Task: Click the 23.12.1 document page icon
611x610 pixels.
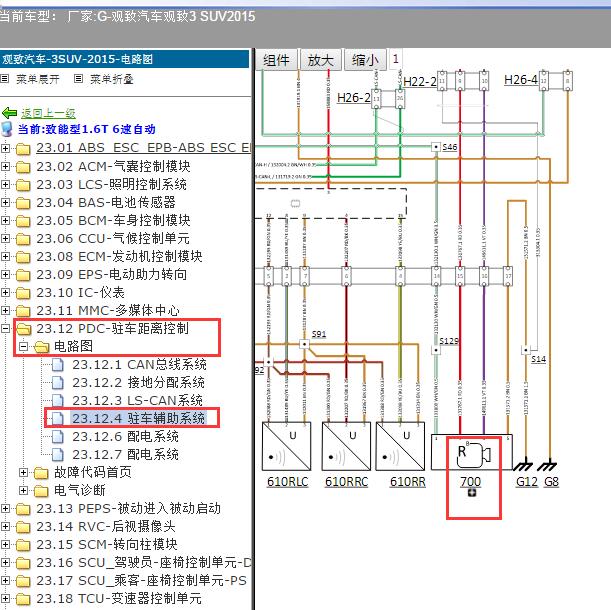Action: (x=58, y=365)
